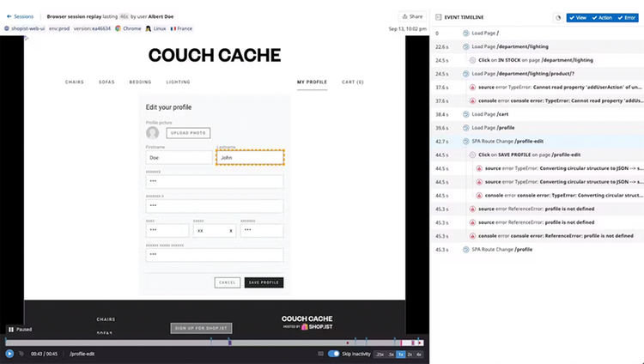644x364 pixels.
Task: Set playback speed to 2x
Action: 410,355
